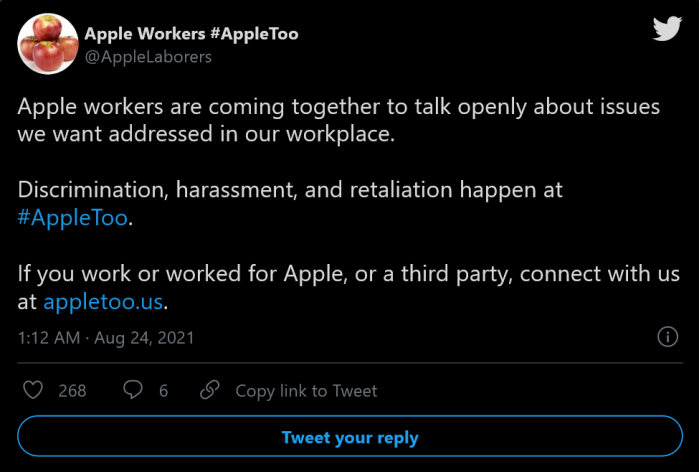Open the Twitter info circle icon
This screenshot has height=472, width=700.
pos(667,337)
